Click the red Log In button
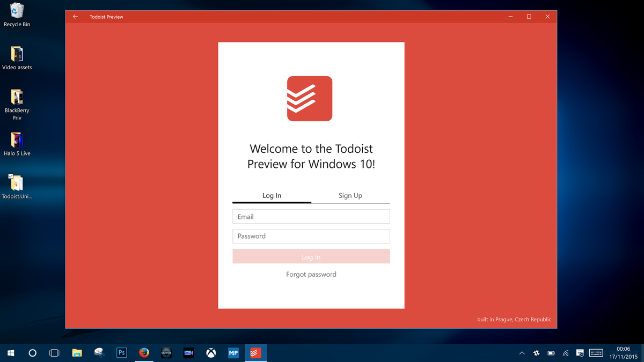This screenshot has width=644, height=362. pyautogui.click(x=311, y=256)
